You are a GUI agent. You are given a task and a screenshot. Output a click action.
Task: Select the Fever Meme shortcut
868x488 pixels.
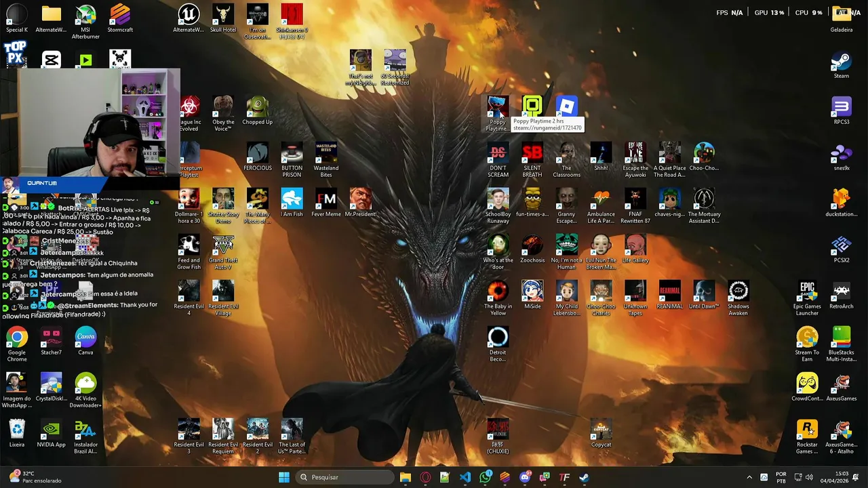click(x=326, y=203)
